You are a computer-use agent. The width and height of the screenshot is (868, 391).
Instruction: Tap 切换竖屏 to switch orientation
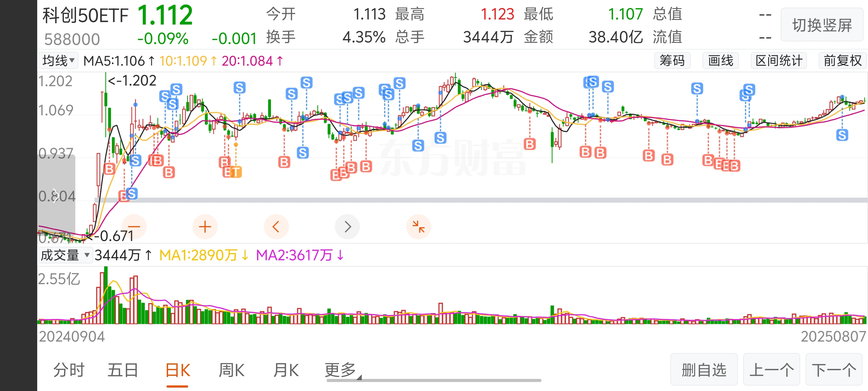click(822, 25)
